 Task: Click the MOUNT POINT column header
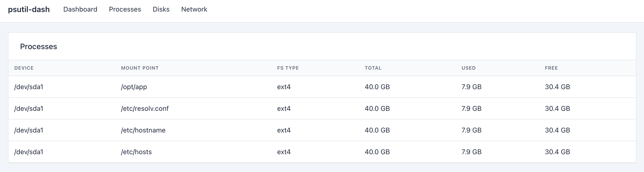[x=140, y=68]
